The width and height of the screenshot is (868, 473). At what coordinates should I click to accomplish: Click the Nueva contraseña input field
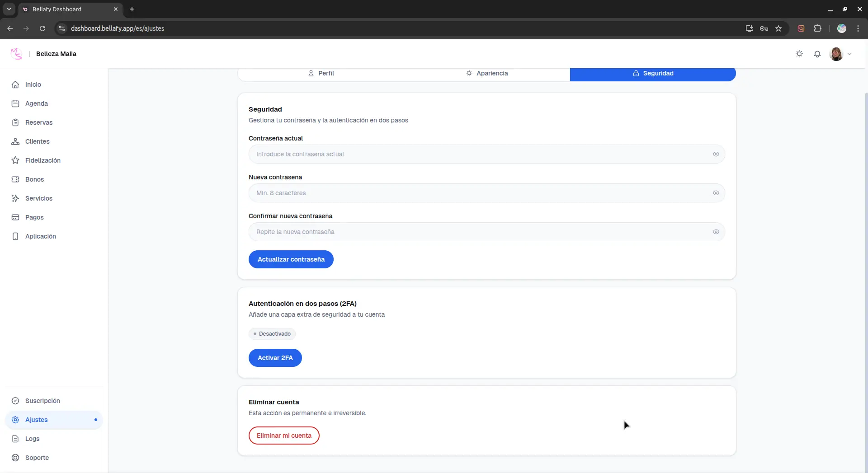coord(452,193)
